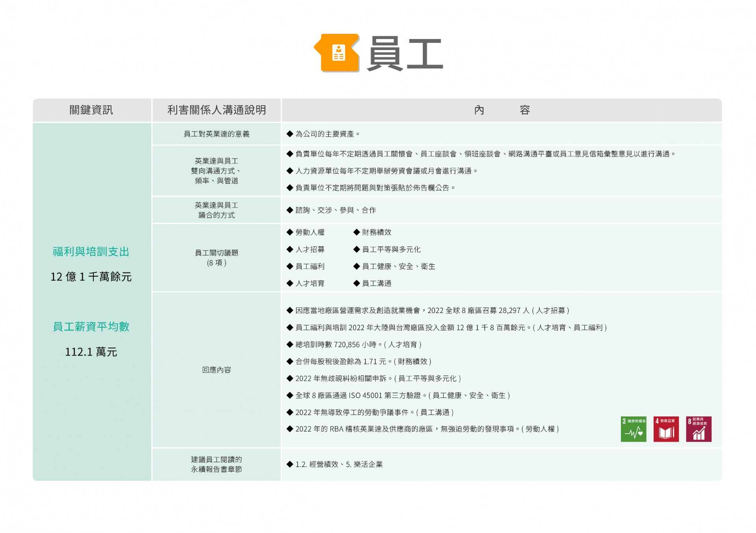Click the SDG 3 健康與福祉 icon
This screenshot has width=756, height=533.
pos(634,429)
